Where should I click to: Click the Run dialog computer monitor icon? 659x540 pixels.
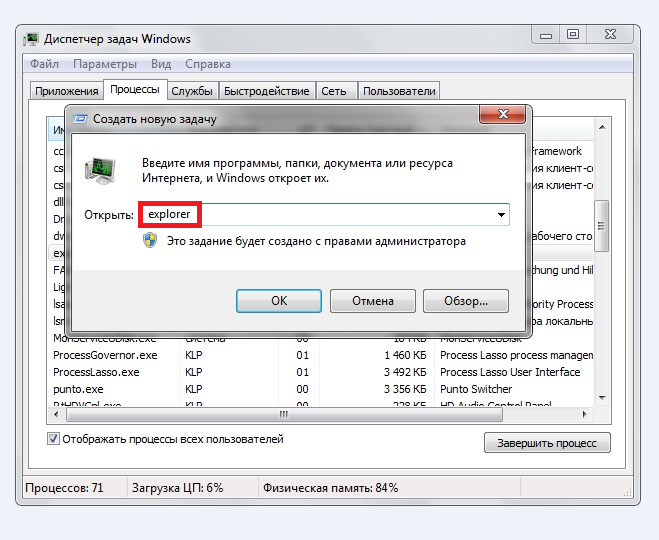(x=100, y=171)
